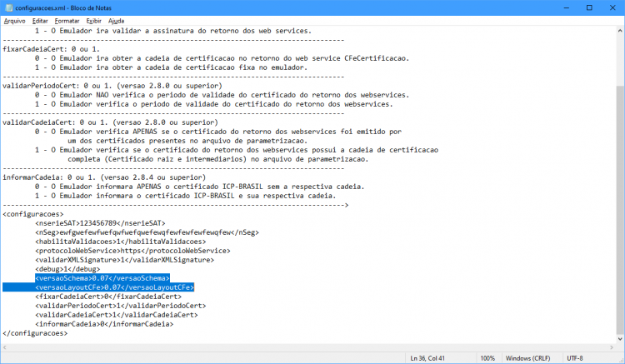Maximize the Bloco de Notas window
Screen dimensions: 625x364
click(x=589, y=8)
